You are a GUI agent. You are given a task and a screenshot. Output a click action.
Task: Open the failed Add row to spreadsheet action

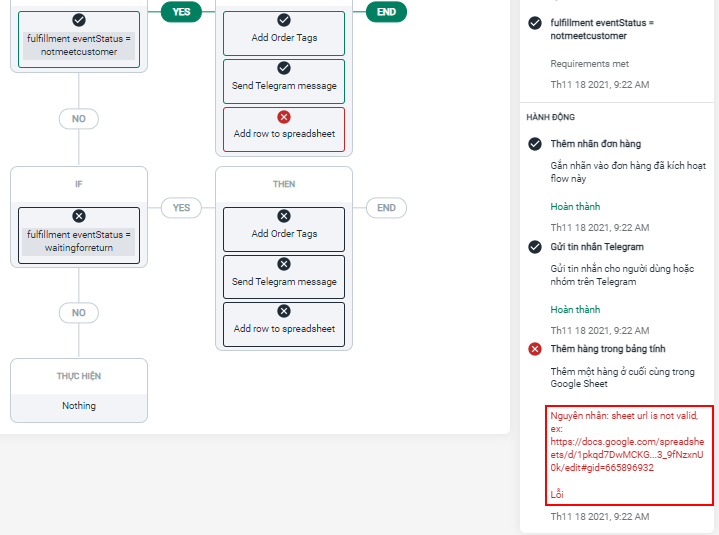(284, 133)
